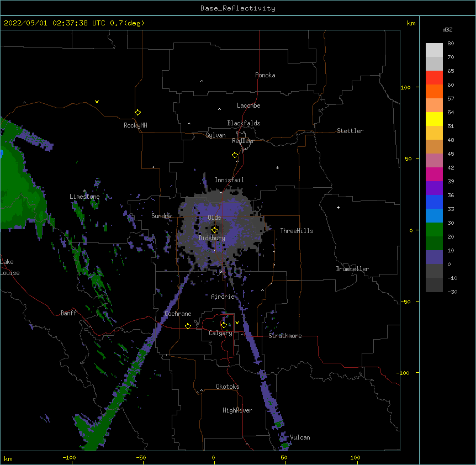The width and height of the screenshot is (476, 465).
Task: Click the Didsbury town label
Action: [212, 238]
